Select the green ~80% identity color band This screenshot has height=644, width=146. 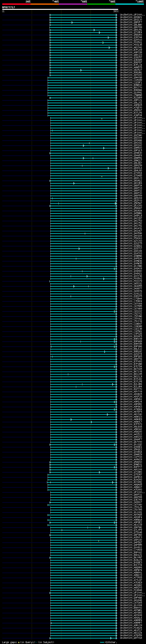pyautogui.click(x=101, y=4)
